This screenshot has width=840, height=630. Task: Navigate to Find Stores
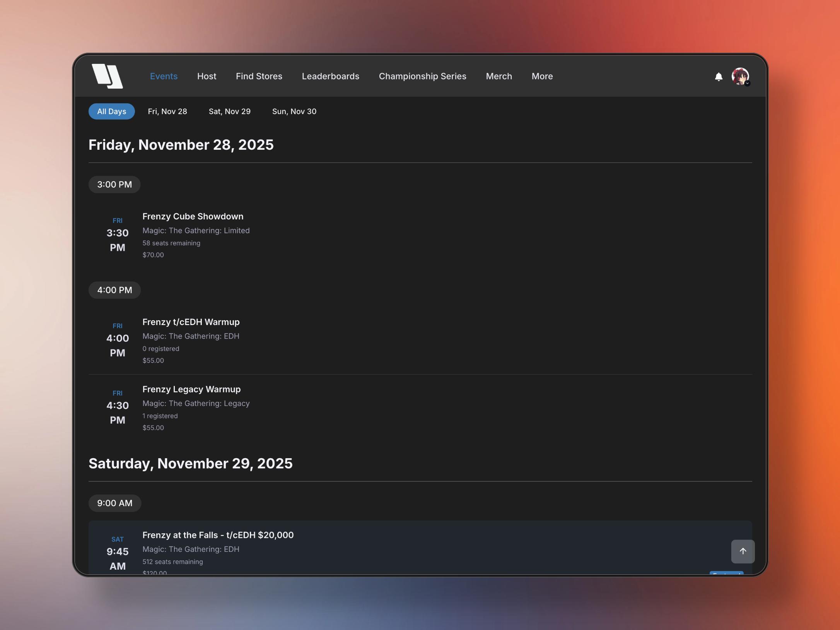259,76
